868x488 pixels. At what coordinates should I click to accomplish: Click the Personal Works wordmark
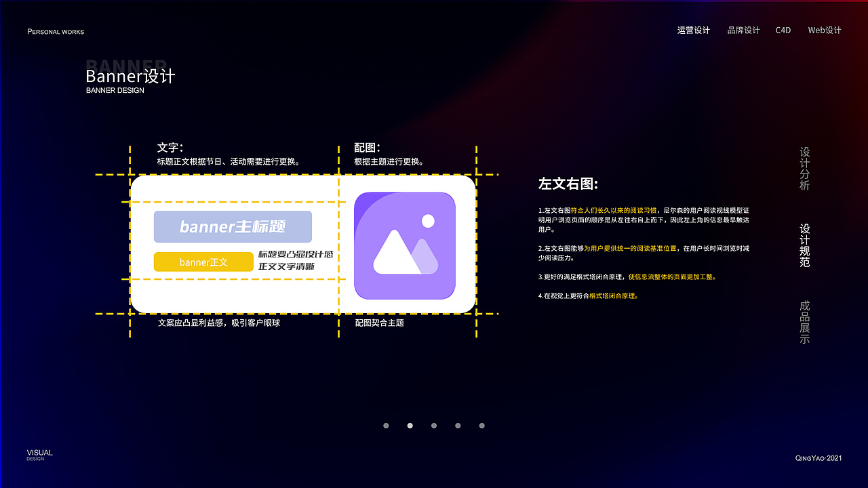point(55,31)
